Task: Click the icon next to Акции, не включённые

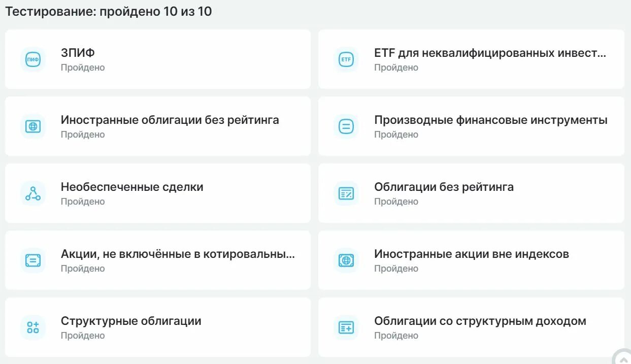Action: [33, 260]
